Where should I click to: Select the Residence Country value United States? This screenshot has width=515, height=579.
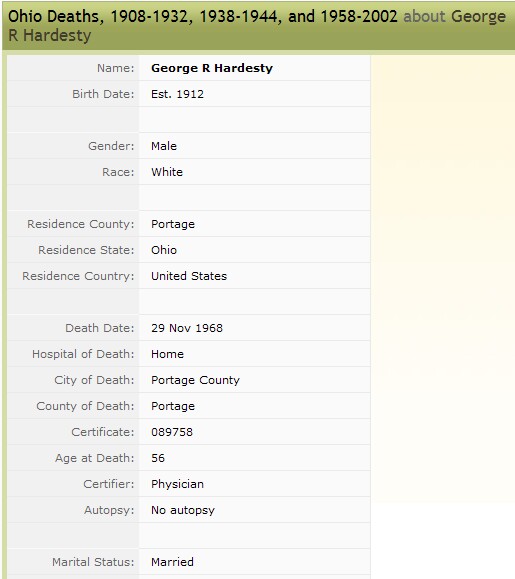point(189,276)
